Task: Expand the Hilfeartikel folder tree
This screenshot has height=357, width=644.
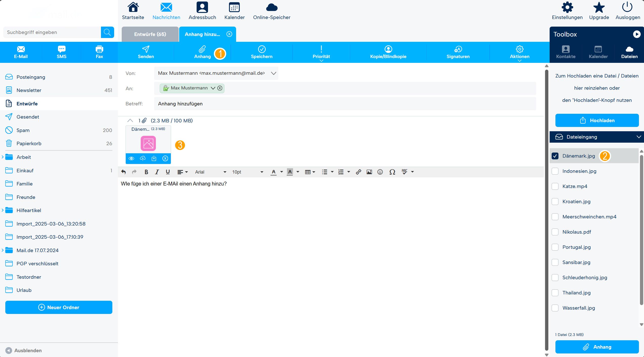Action: point(3,210)
